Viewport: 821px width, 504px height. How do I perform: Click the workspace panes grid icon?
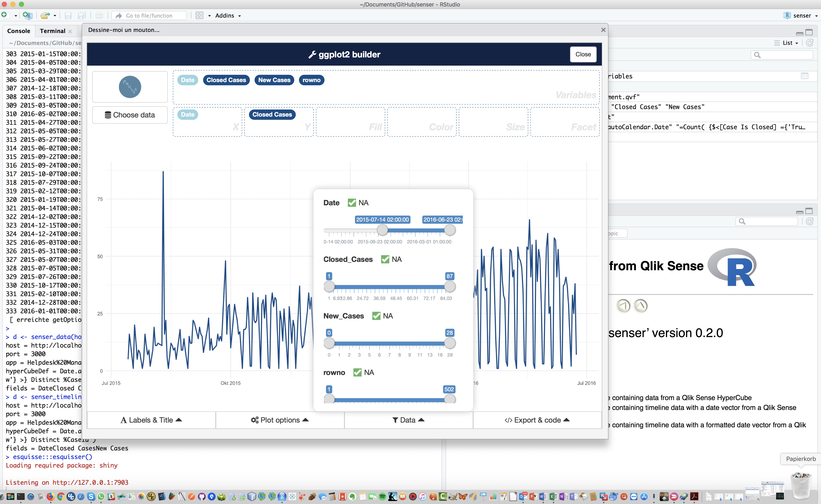click(x=199, y=15)
